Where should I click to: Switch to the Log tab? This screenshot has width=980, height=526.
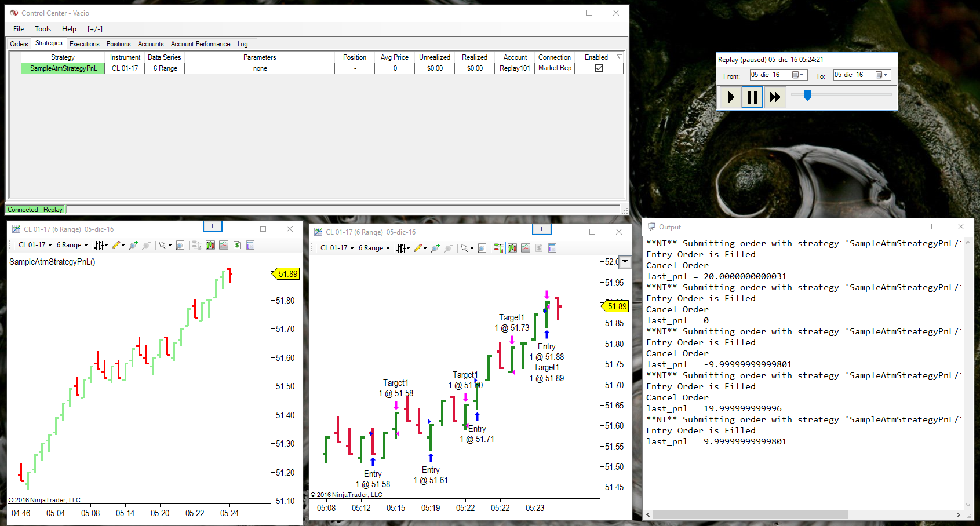[x=243, y=44]
